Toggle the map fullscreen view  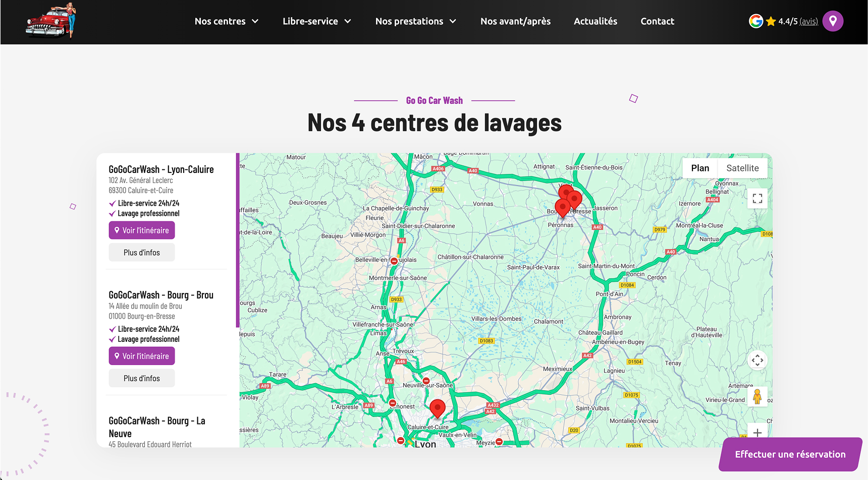(757, 199)
